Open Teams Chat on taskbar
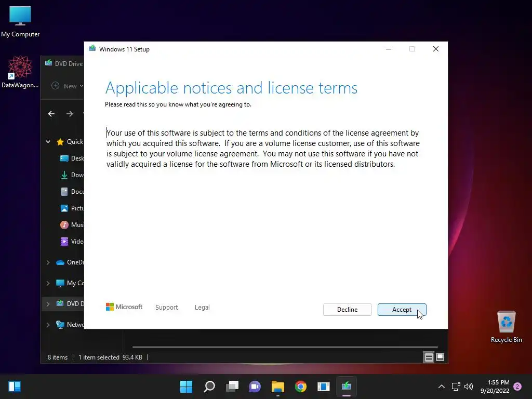This screenshot has width=532, height=399. click(255, 387)
